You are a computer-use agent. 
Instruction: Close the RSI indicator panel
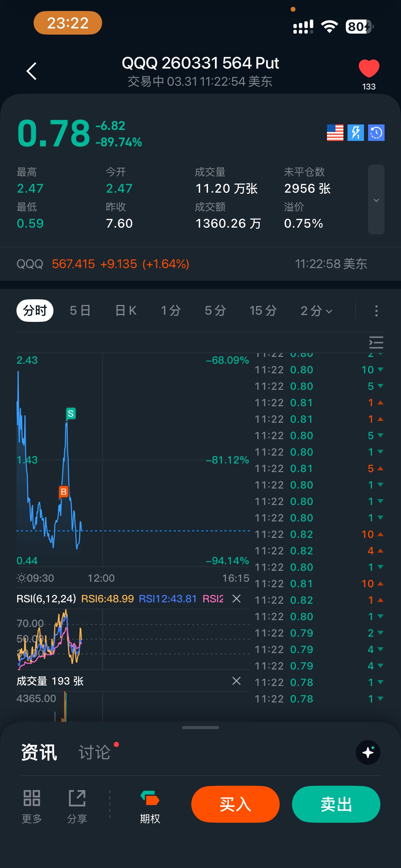pyautogui.click(x=236, y=599)
